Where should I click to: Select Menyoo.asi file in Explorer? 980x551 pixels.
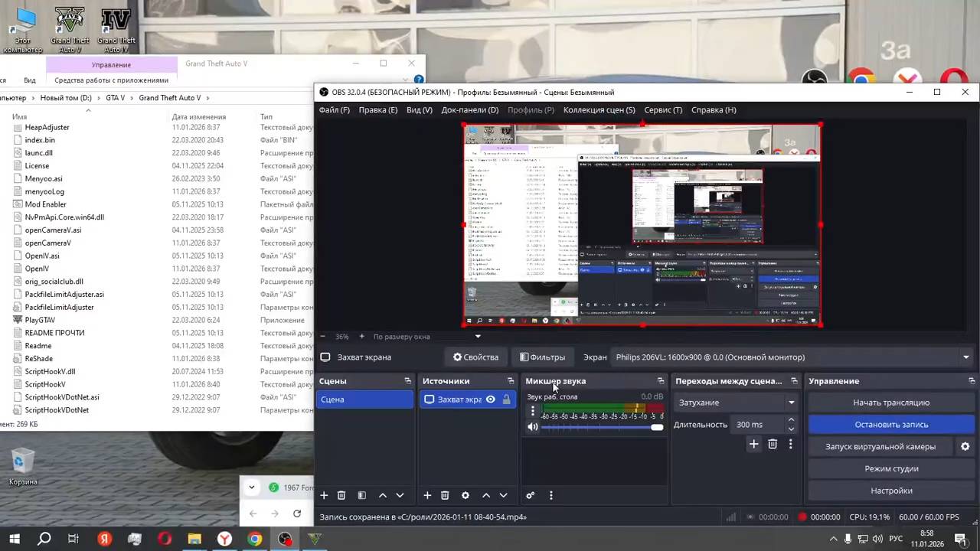(44, 178)
